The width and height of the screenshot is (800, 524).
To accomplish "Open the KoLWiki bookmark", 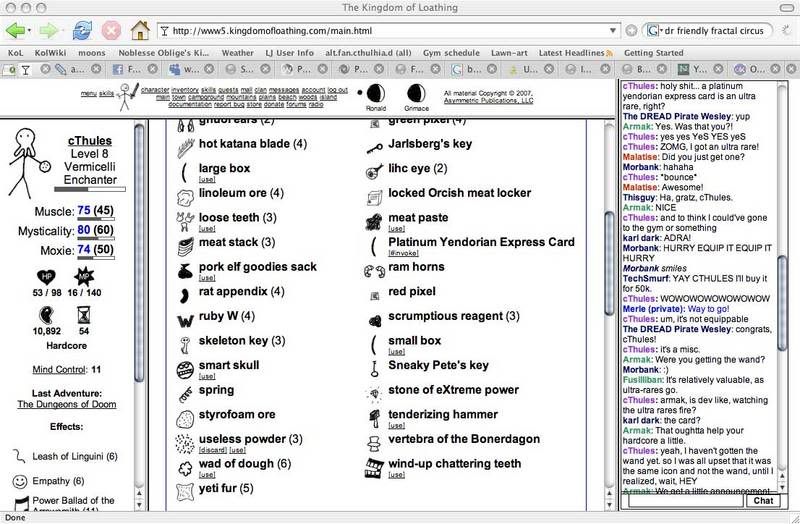I will [x=50, y=53].
